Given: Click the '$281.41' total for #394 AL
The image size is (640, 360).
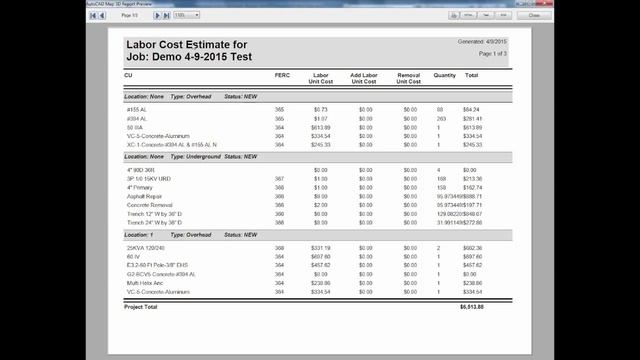Looking at the screenshot, I should pyautogui.click(x=472, y=119).
